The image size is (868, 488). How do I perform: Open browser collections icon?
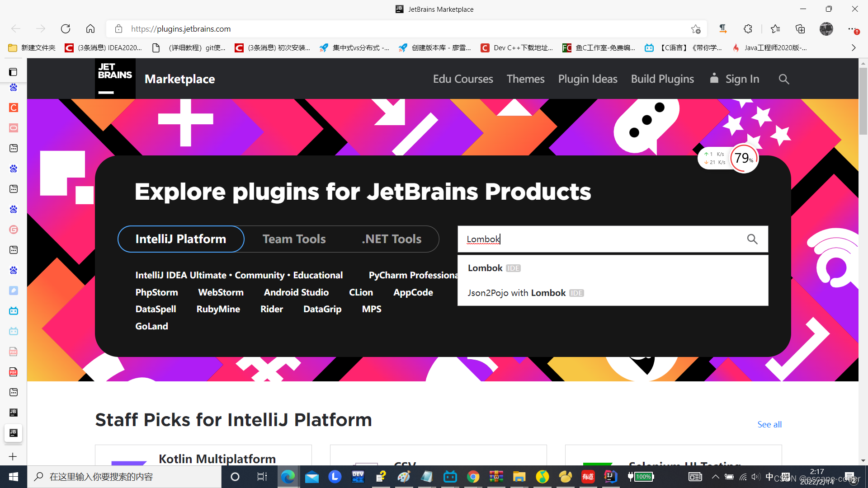click(800, 29)
